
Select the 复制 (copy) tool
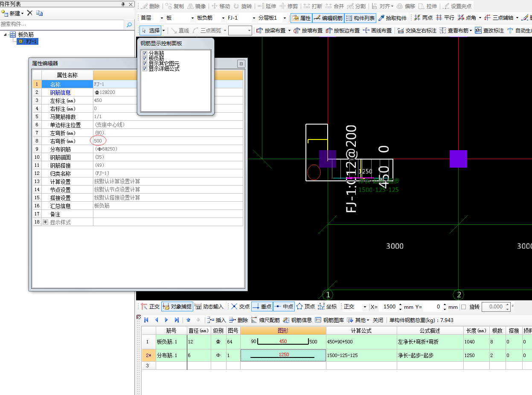click(x=174, y=6)
